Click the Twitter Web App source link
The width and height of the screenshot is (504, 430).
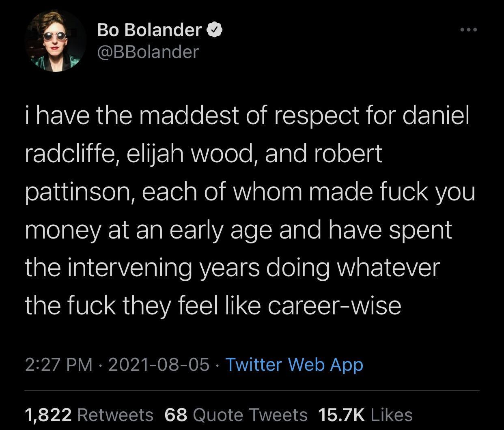pos(294,364)
